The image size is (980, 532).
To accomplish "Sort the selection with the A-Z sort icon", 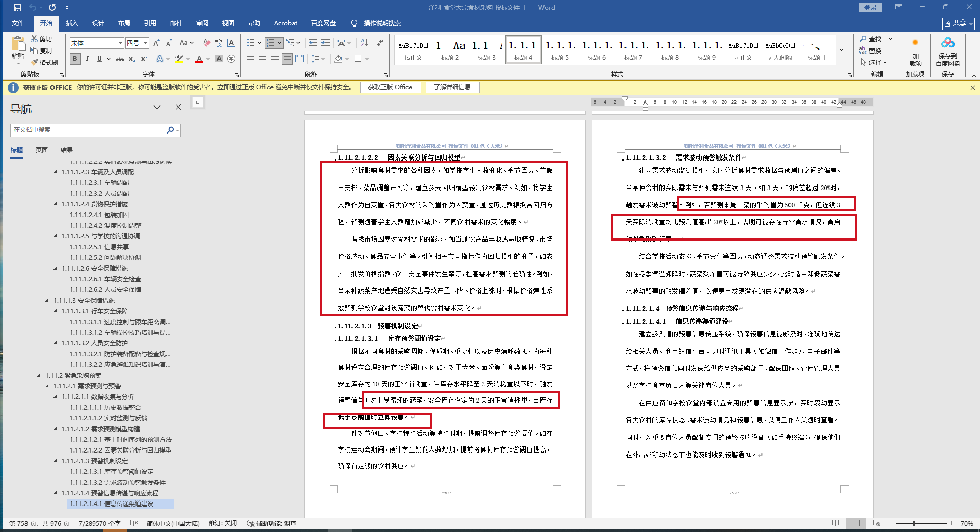I will tap(364, 43).
